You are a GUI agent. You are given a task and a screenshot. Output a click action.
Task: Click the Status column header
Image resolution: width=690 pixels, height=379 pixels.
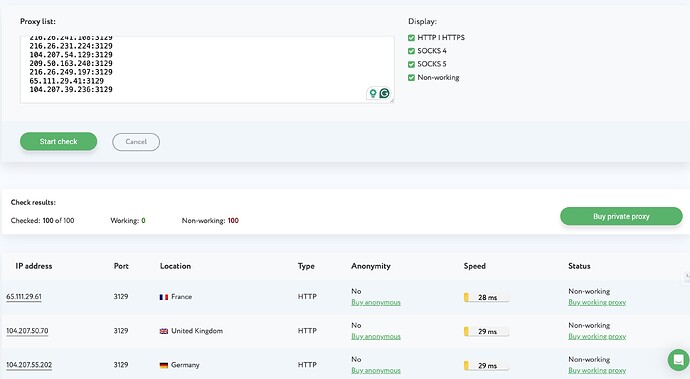[x=579, y=266]
